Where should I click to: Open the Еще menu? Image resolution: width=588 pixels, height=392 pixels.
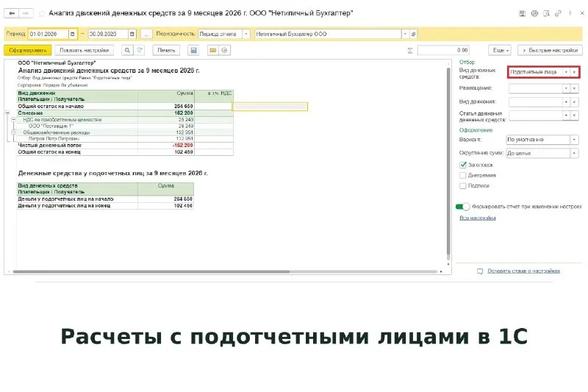coord(501,50)
